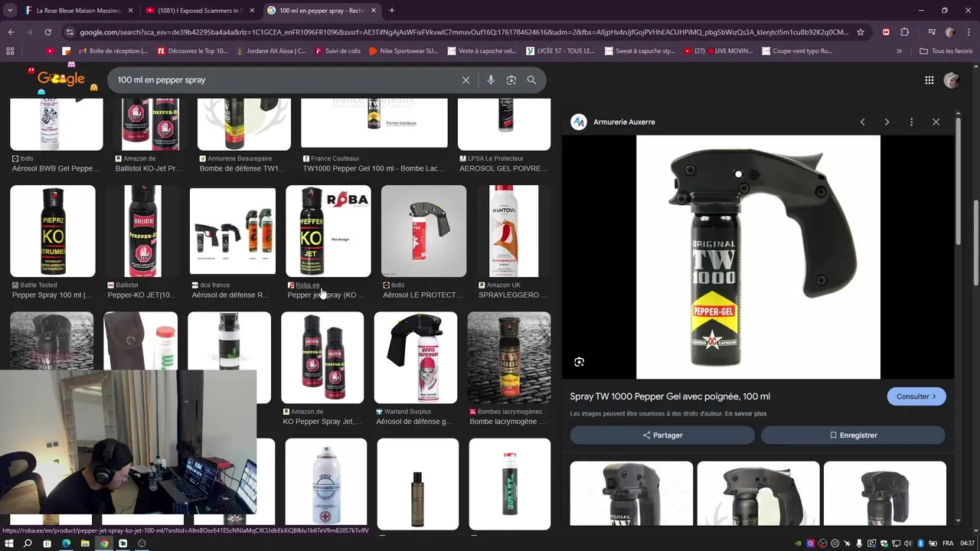Follow the En savoir plus link
The image size is (980, 551).
click(x=745, y=414)
